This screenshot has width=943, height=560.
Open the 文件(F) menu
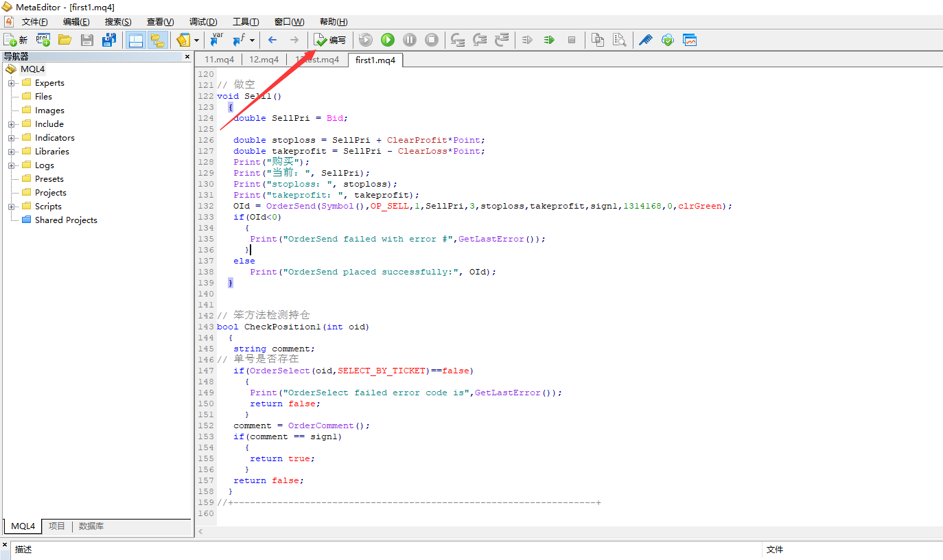[34, 22]
